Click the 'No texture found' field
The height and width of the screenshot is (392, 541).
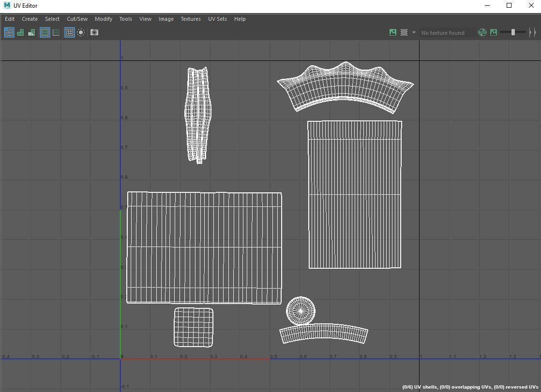447,33
